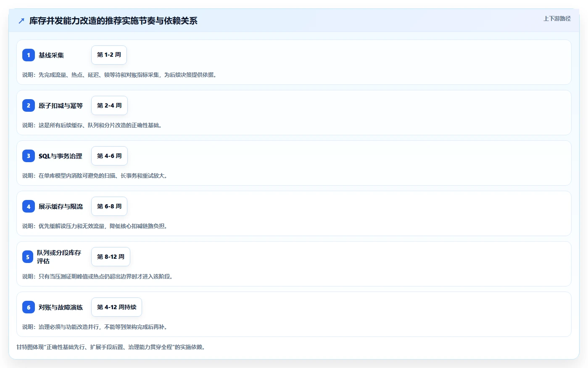Image resolution: width=588 pixels, height=368 pixels.
Task: Click the 第 1-2 周 time chip
Action: click(x=109, y=55)
